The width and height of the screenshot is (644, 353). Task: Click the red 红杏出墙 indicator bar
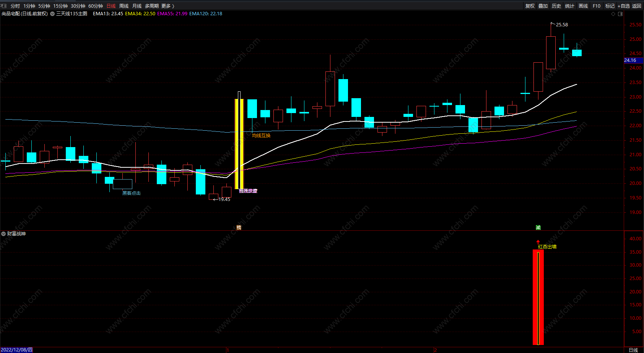point(538,297)
